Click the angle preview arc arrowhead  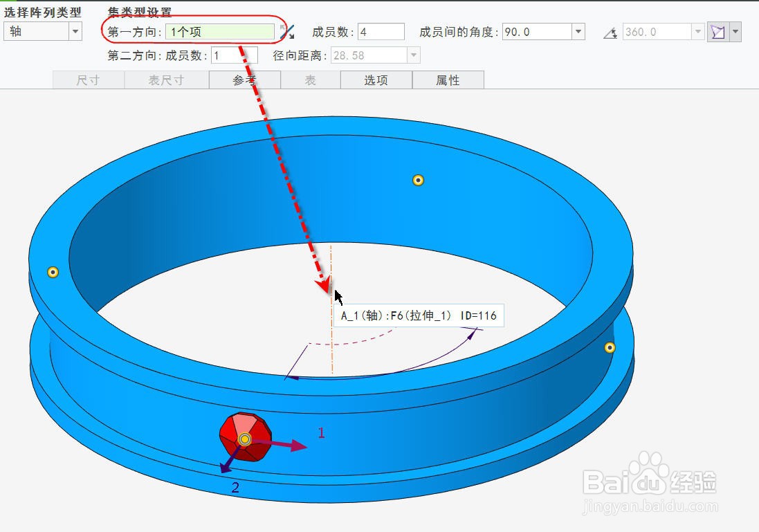pos(470,335)
